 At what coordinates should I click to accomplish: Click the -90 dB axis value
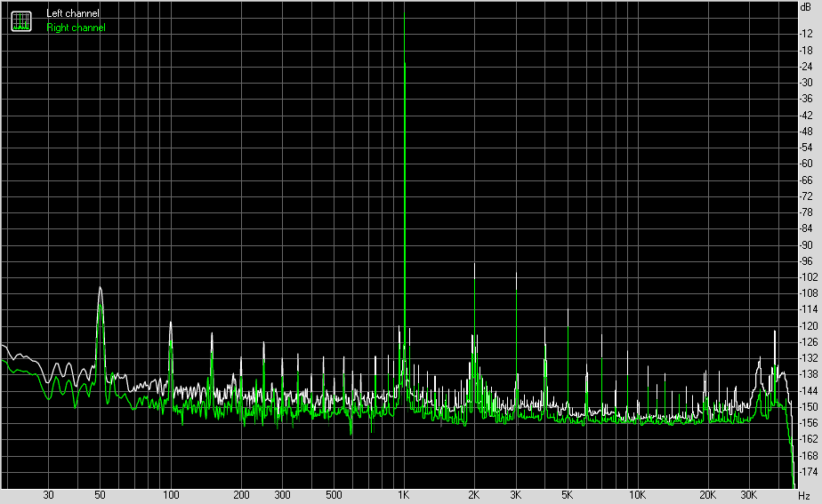[806, 245]
